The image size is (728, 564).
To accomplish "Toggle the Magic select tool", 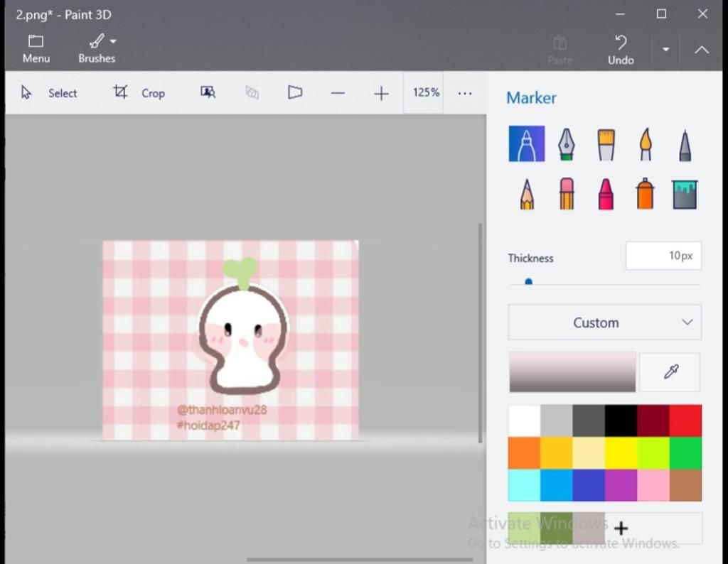I will [x=208, y=93].
